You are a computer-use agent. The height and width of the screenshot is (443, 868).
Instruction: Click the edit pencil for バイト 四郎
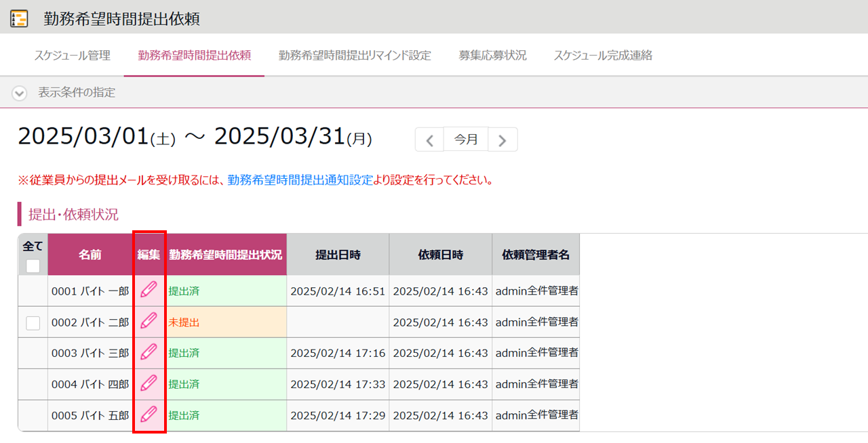point(149,384)
